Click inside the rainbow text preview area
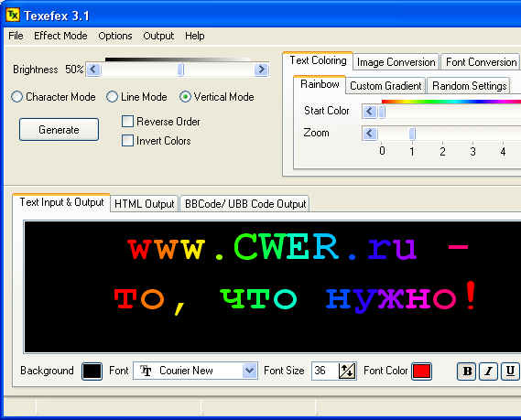The image size is (521, 420). click(273, 286)
